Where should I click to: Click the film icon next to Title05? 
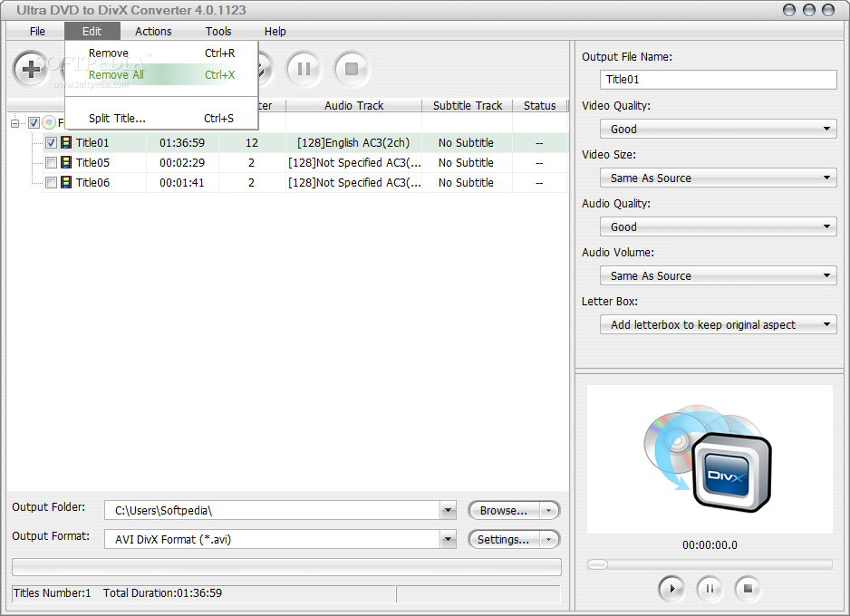(x=66, y=162)
